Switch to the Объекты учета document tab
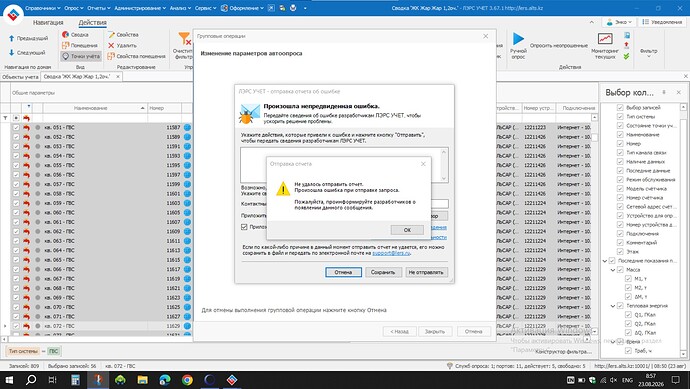 click(x=20, y=77)
